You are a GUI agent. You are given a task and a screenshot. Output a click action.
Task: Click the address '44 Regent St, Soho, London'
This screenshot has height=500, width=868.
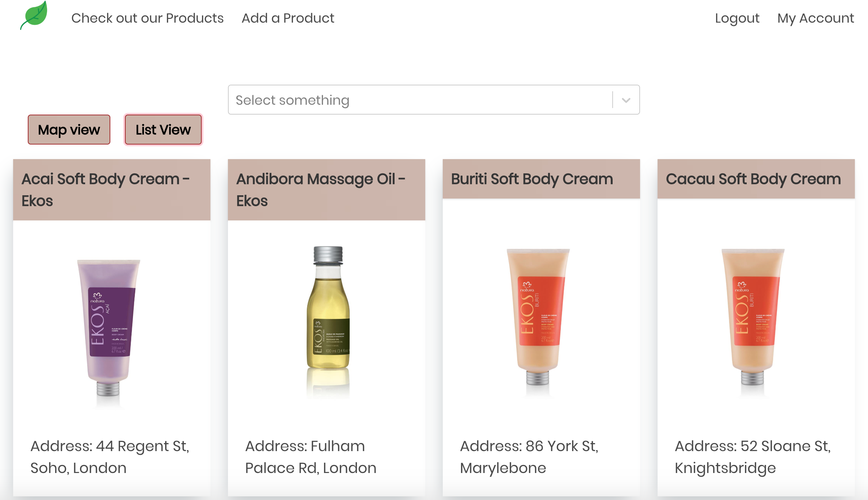(x=110, y=457)
